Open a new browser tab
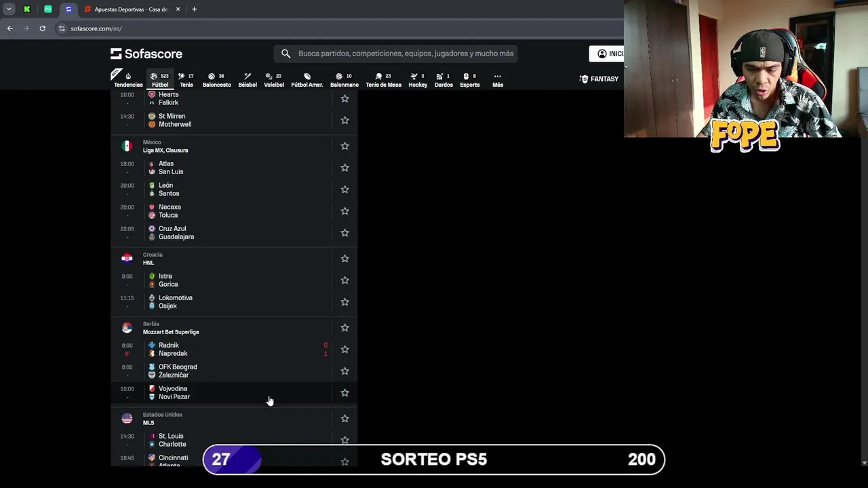This screenshot has width=868, height=488. [x=194, y=9]
